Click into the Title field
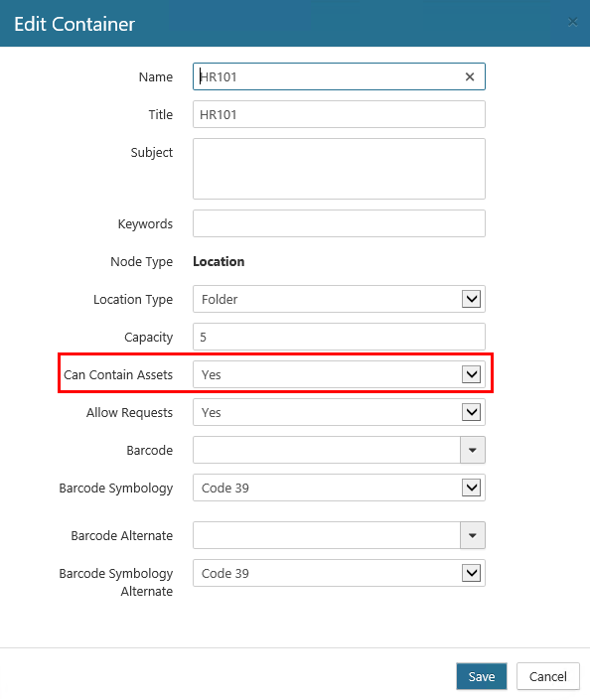The width and height of the screenshot is (590, 700). point(339,114)
